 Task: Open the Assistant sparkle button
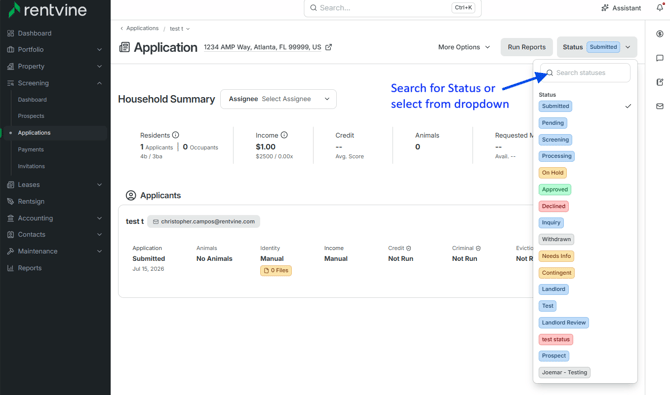(621, 8)
